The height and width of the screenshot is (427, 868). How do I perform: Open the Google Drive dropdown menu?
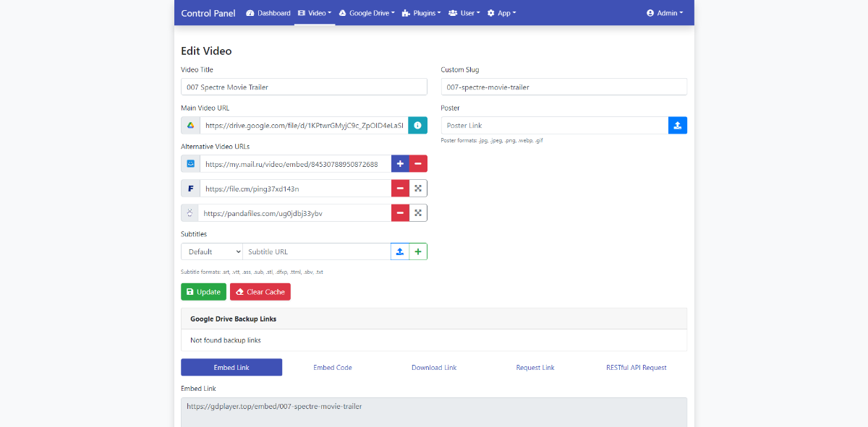tap(367, 13)
